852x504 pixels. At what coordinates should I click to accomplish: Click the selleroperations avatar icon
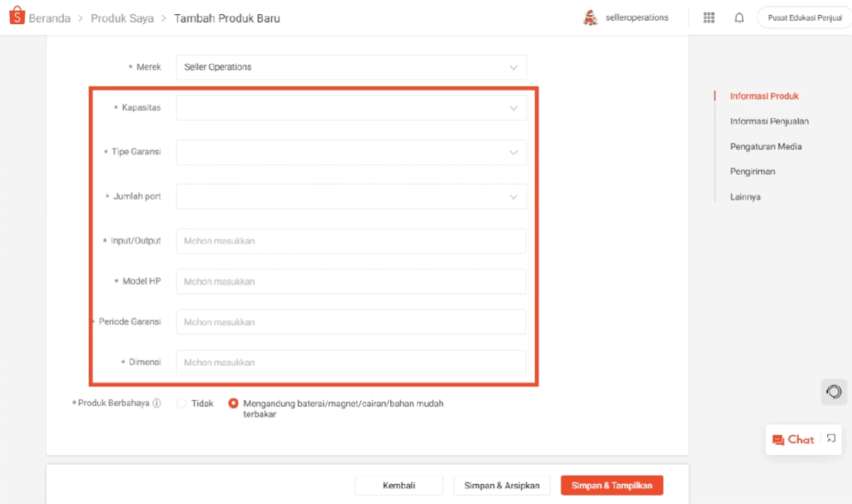tap(590, 17)
